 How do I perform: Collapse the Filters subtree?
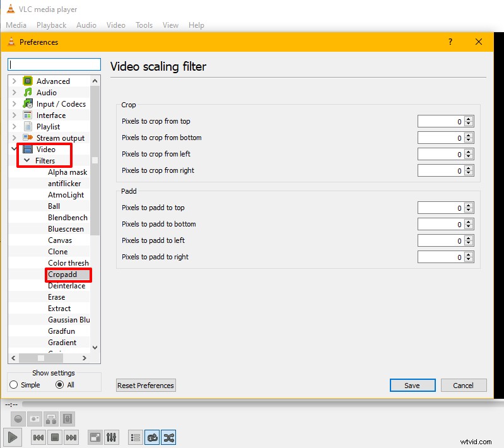click(x=27, y=160)
